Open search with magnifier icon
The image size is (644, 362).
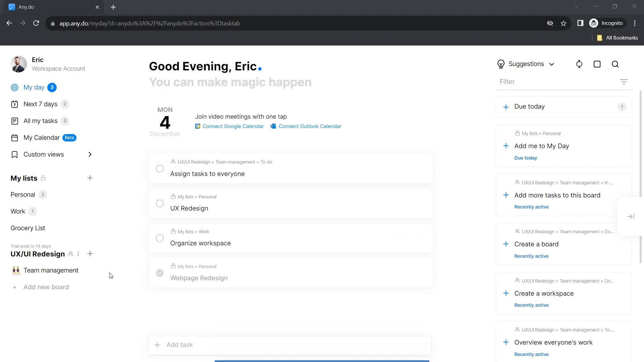click(x=615, y=64)
